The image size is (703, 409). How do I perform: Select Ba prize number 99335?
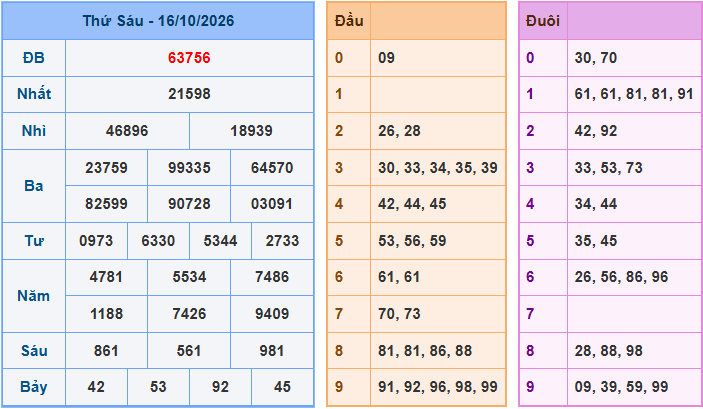[189, 168]
